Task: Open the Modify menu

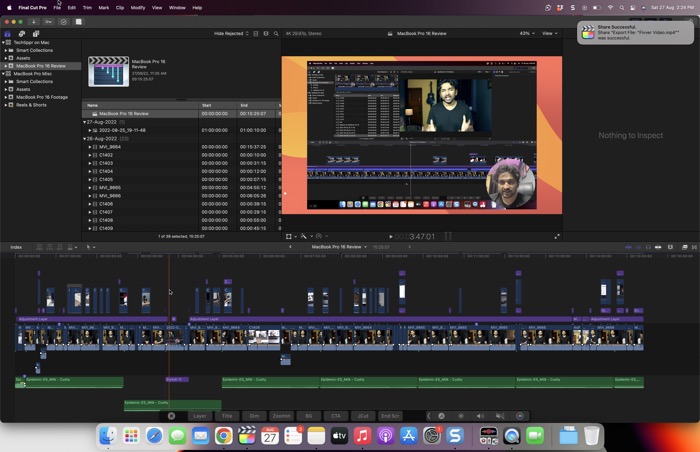Action: (x=138, y=8)
